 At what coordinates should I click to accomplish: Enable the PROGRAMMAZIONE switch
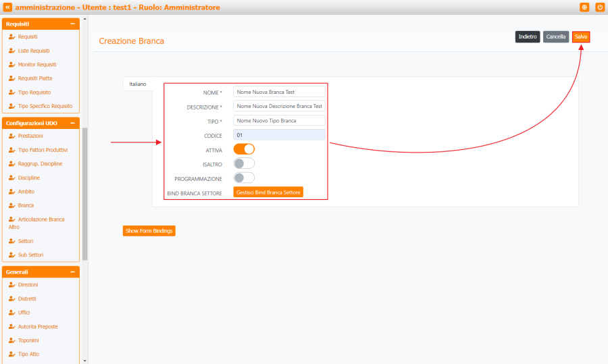pyautogui.click(x=244, y=178)
